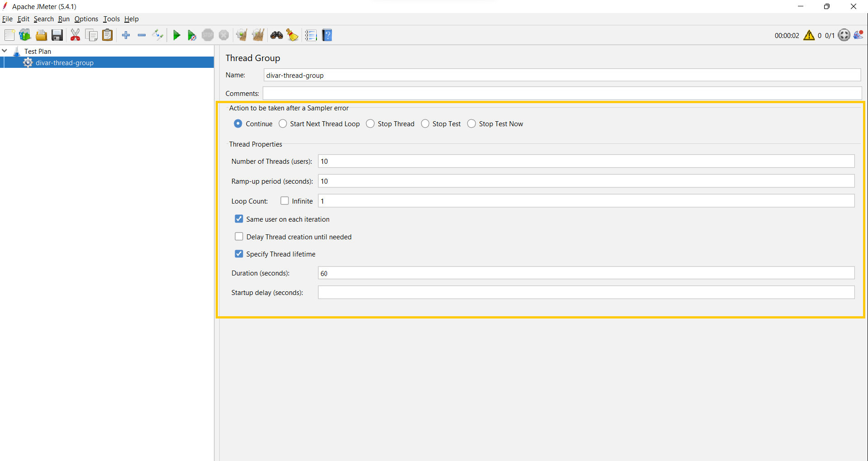Cut selection with scissors icon

tap(75, 35)
